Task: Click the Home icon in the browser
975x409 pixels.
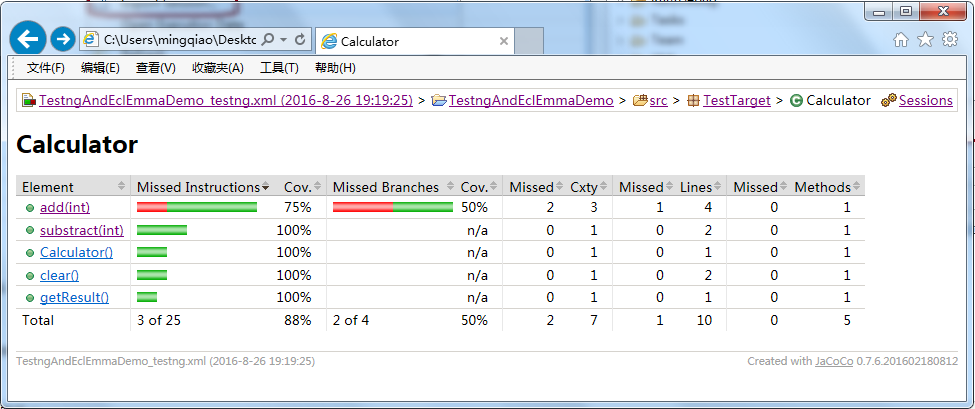Action: (x=901, y=40)
